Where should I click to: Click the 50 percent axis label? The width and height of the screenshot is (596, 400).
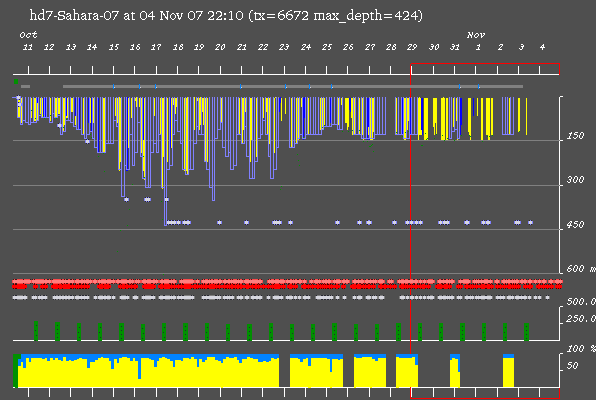click(572, 366)
